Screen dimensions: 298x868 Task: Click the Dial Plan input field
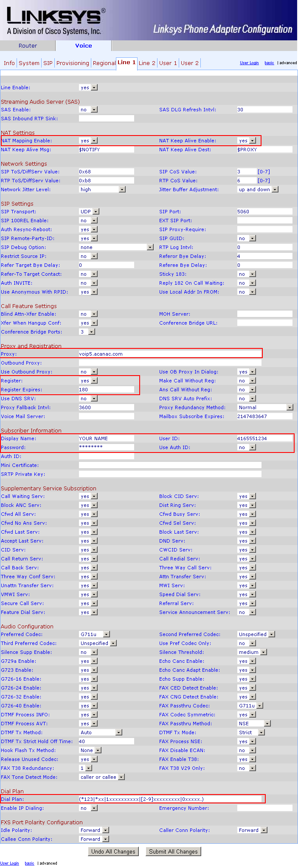[170, 799]
